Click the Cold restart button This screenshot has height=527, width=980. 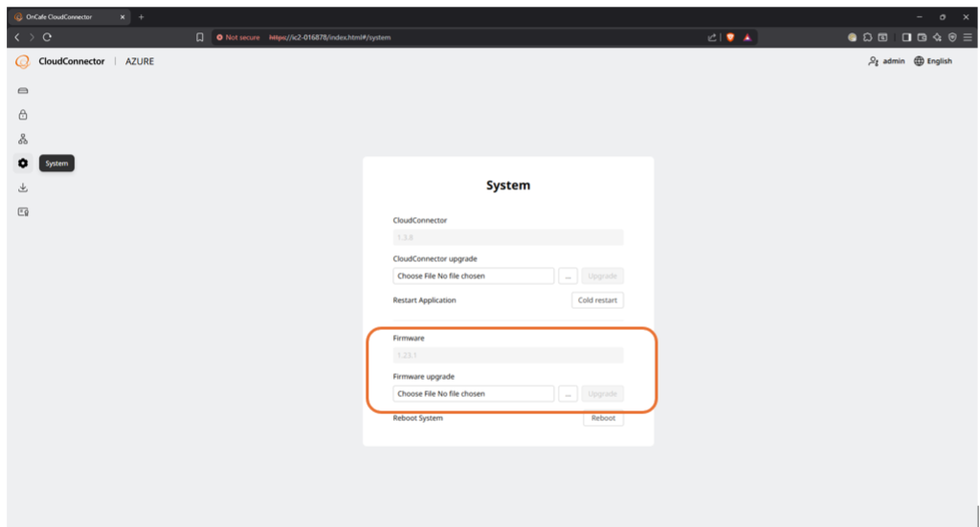597,300
